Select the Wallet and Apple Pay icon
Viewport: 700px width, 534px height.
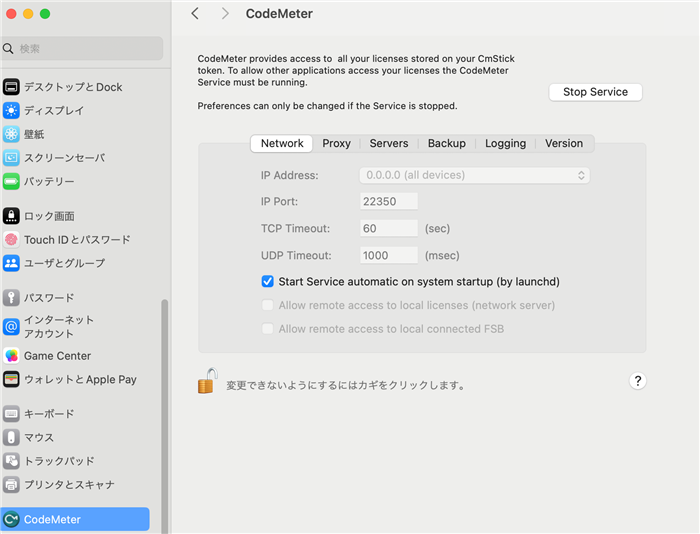[x=11, y=380]
